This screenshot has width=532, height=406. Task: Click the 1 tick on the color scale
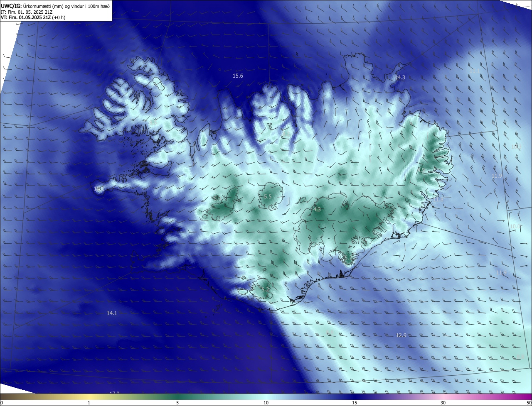[89, 403]
